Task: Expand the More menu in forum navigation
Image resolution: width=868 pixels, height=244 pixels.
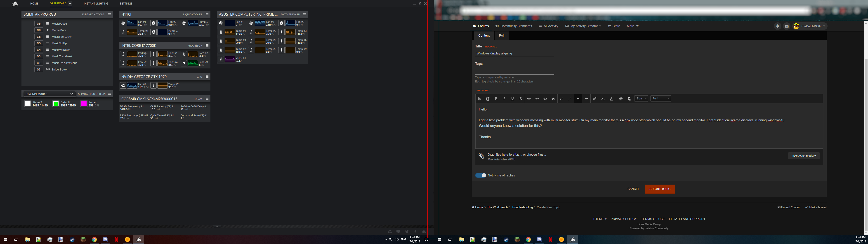Action: pos(632,26)
